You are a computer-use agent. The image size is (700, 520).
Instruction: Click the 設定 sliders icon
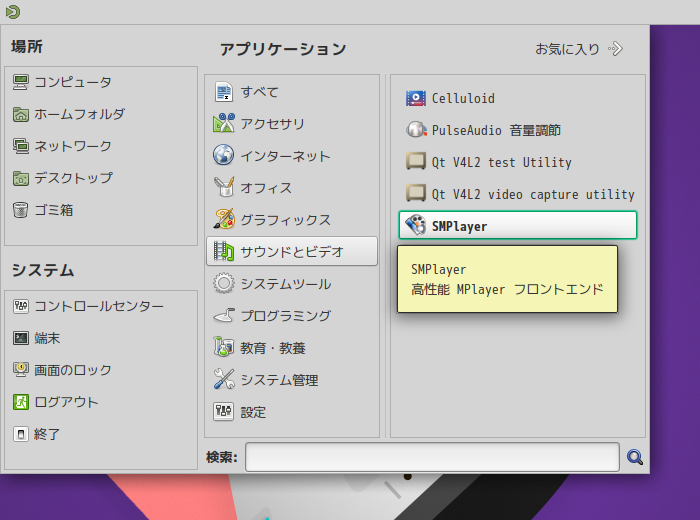coord(224,412)
